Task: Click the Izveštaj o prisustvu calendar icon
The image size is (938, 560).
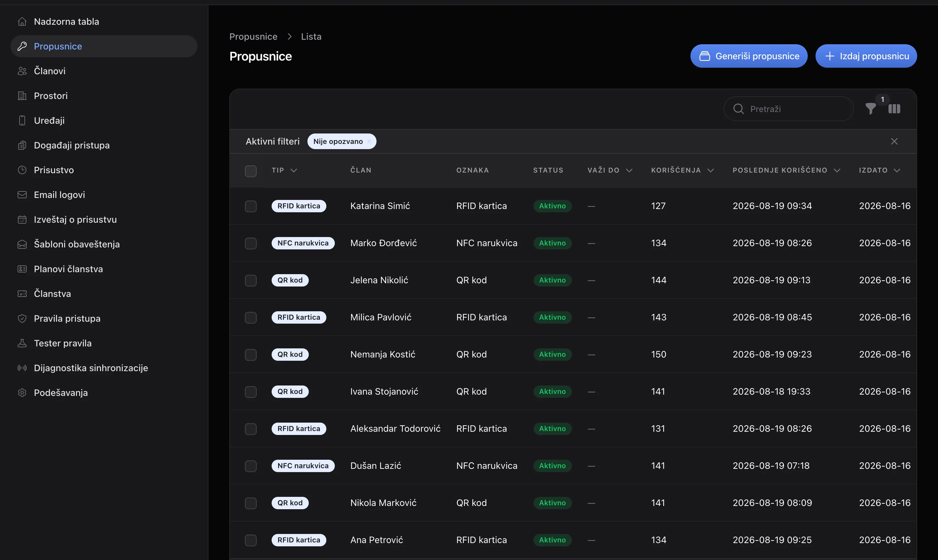Action: click(x=22, y=220)
